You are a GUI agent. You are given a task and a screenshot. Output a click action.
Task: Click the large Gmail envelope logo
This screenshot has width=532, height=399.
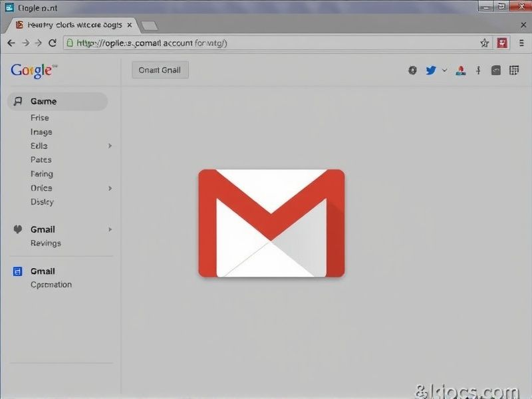pyautogui.click(x=271, y=223)
